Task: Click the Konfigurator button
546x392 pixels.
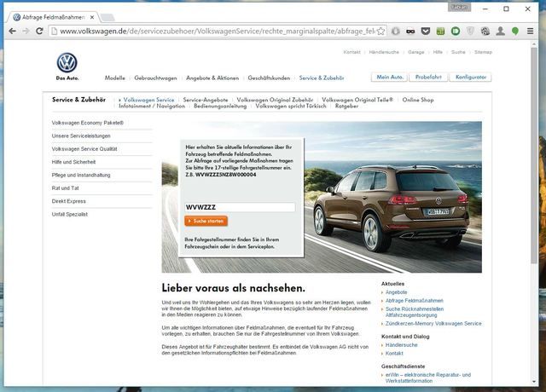Action: (x=471, y=78)
